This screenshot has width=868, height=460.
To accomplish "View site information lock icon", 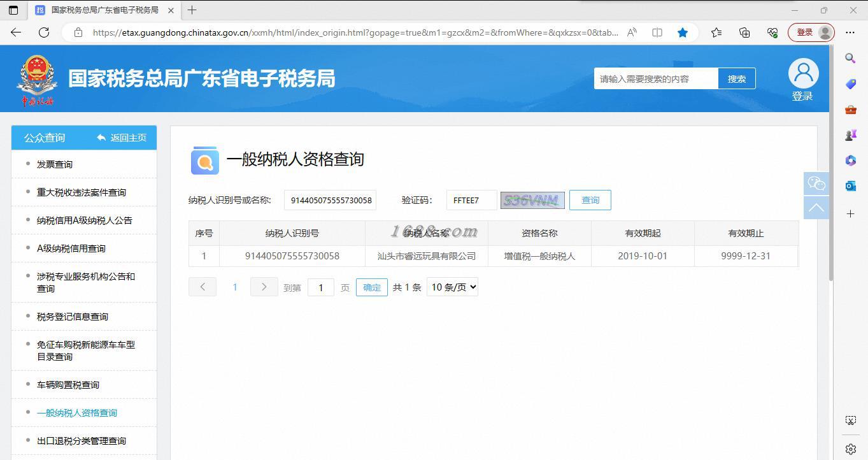I will tap(78, 32).
